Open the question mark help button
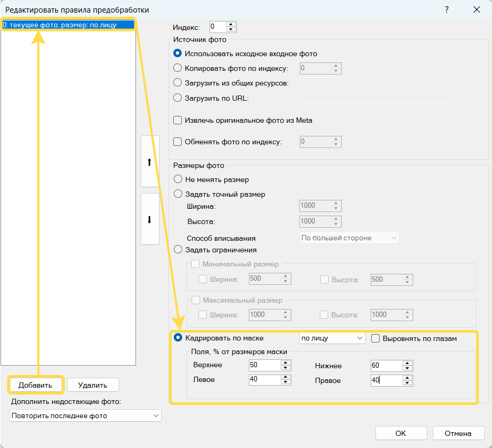 tap(446, 10)
